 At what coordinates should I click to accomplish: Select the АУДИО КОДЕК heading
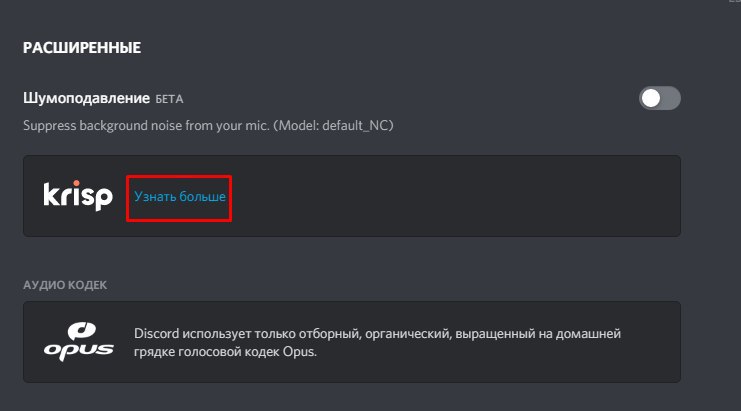pyautogui.click(x=65, y=285)
